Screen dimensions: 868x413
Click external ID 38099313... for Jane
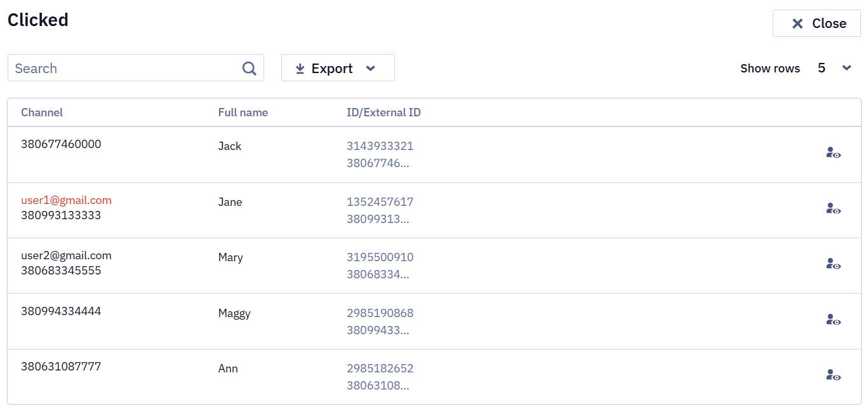point(378,219)
